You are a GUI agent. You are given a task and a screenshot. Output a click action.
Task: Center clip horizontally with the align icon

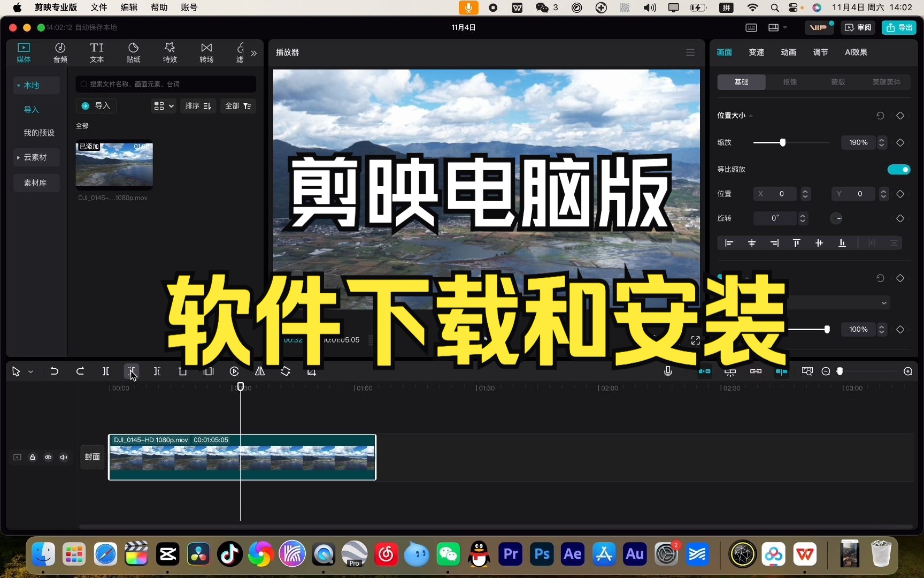point(752,243)
